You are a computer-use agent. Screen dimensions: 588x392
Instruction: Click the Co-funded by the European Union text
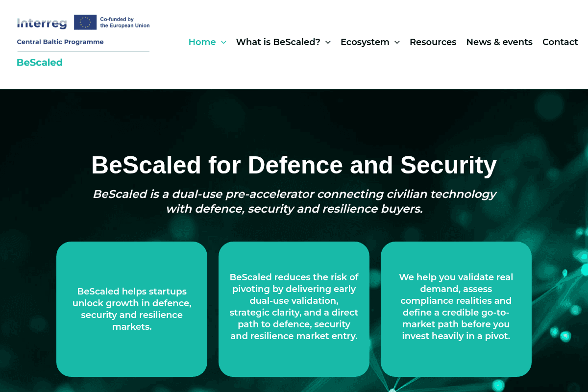[x=125, y=23]
